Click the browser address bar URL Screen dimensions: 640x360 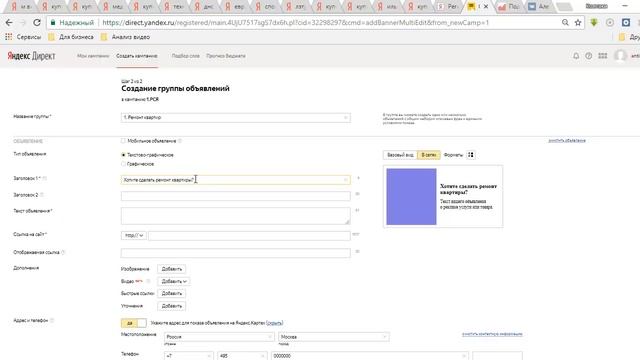(296, 23)
